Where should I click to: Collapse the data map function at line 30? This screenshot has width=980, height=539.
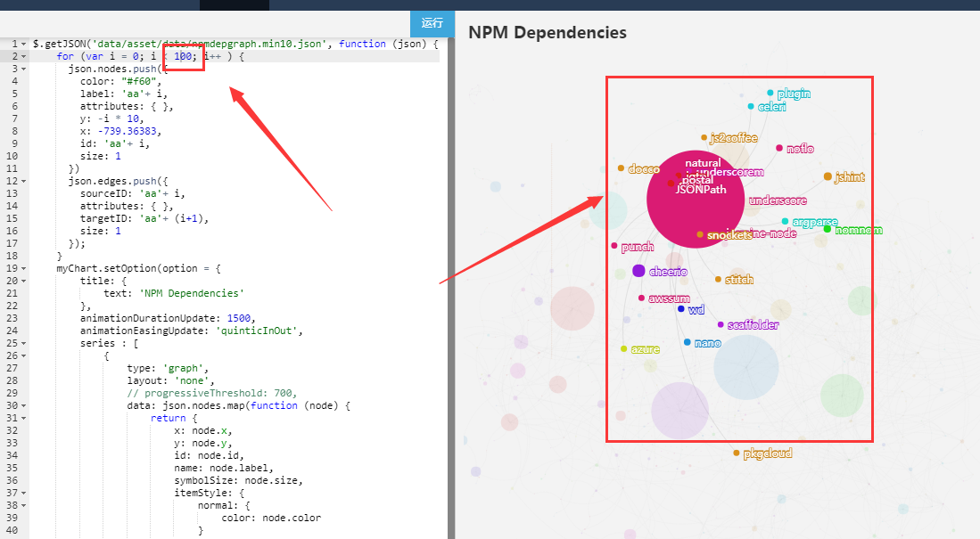[x=24, y=406]
